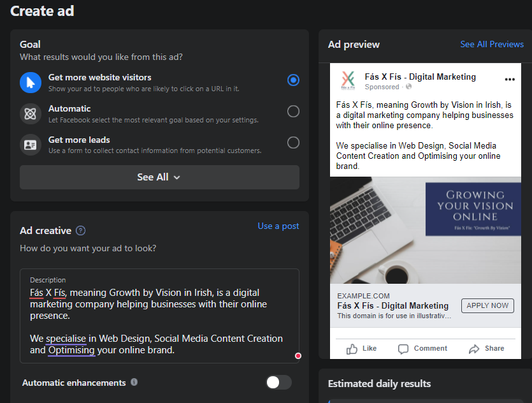Click the Use a post link

coord(278,226)
